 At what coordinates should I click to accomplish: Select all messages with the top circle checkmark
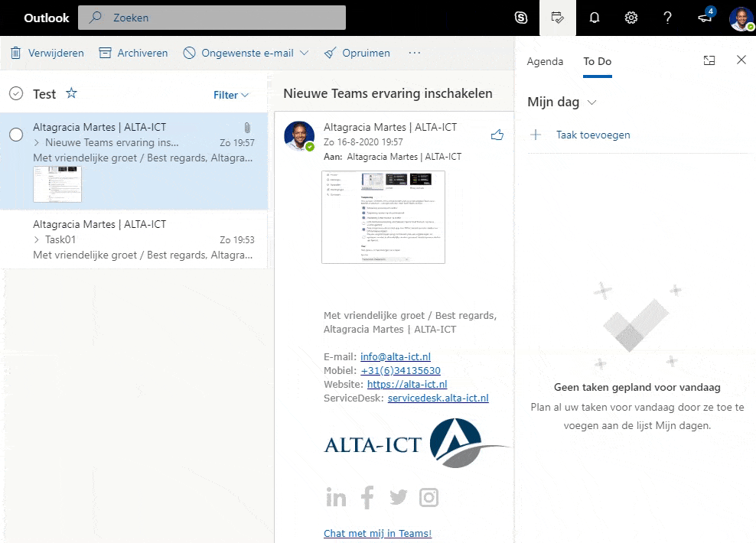point(16,93)
